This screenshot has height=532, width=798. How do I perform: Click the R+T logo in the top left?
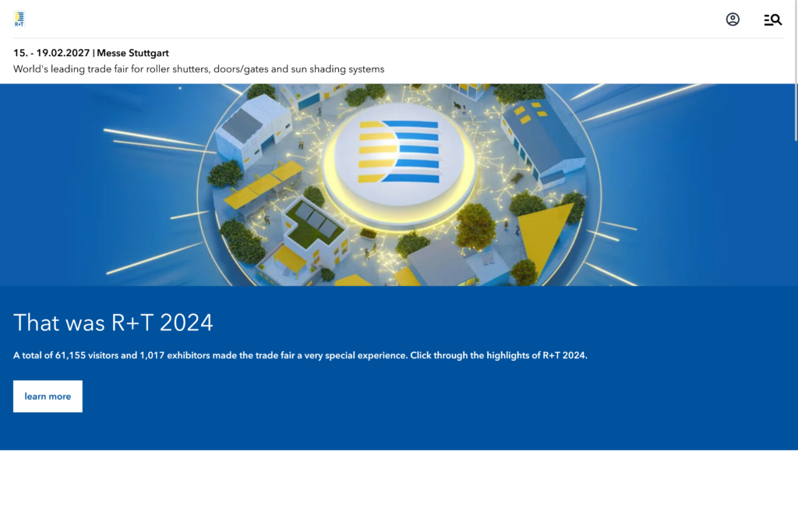(19, 19)
